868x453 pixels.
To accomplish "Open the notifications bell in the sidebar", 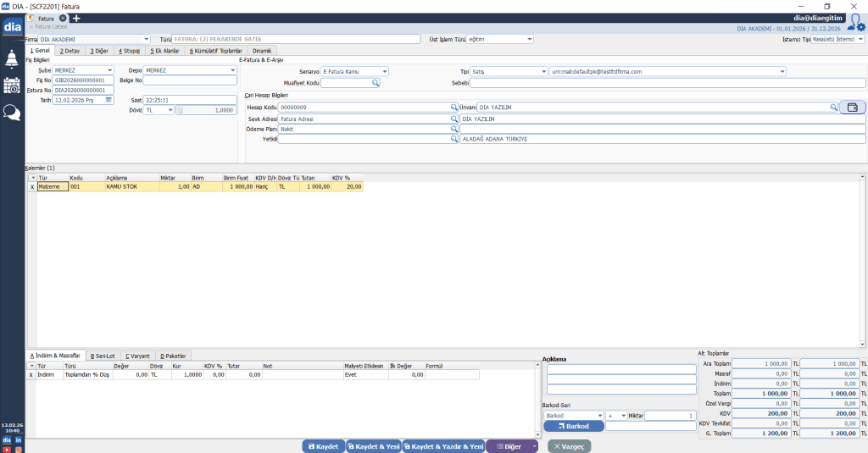I will click(12, 59).
